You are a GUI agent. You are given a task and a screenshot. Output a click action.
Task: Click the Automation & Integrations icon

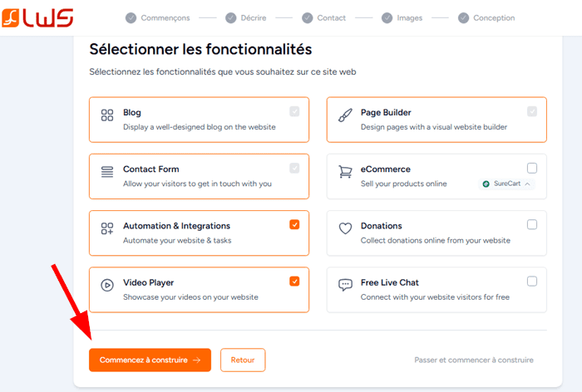[107, 229]
